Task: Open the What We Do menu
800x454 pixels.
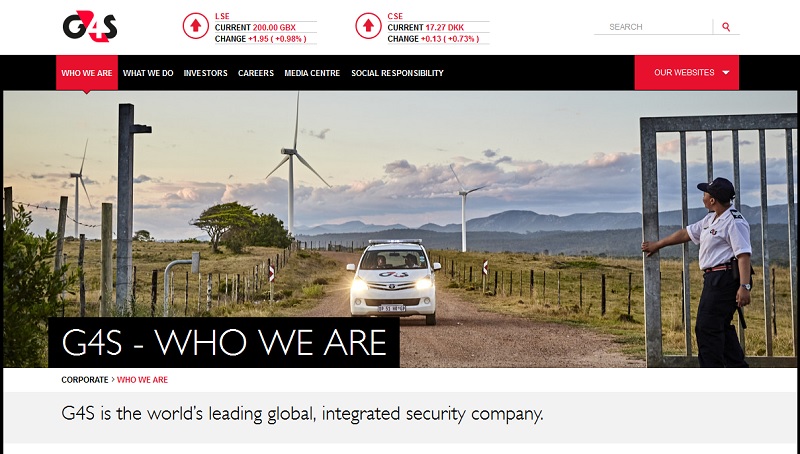Action: (x=148, y=73)
